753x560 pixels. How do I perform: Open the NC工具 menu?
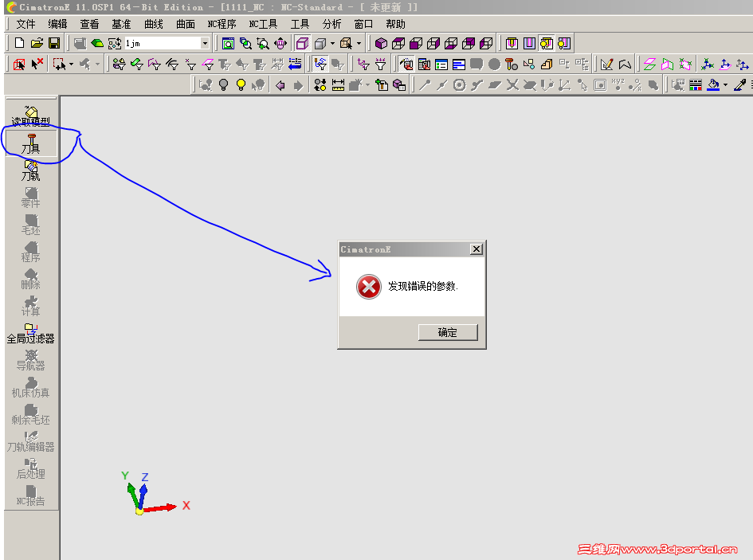click(x=263, y=24)
